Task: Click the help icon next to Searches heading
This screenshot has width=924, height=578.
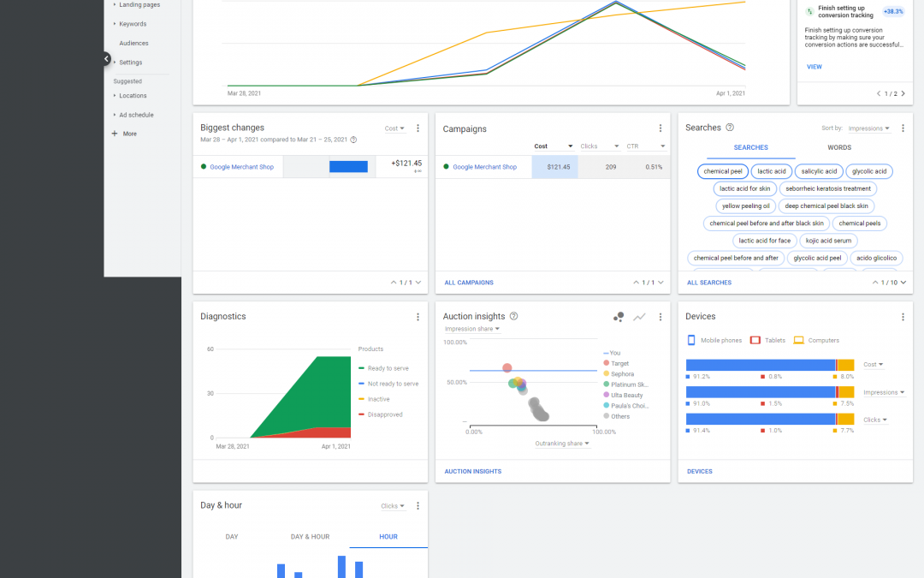Action: click(x=729, y=127)
